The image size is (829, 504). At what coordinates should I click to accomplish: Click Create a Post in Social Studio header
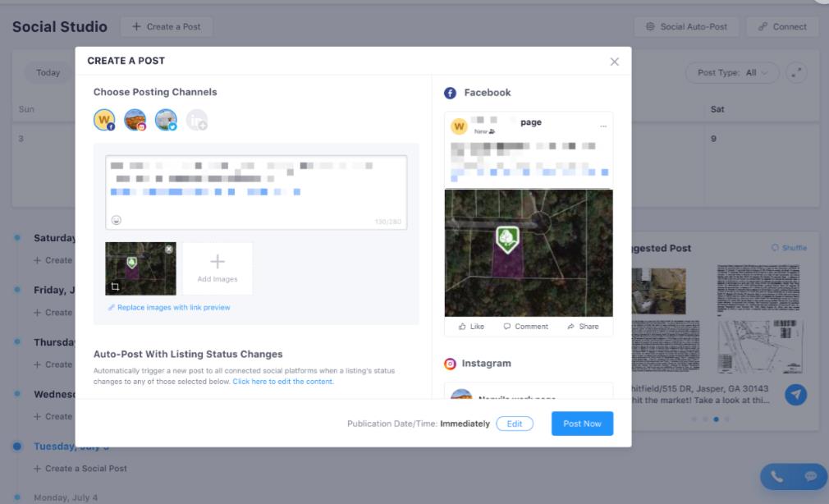pyautogui.click(x=167, y=26)
